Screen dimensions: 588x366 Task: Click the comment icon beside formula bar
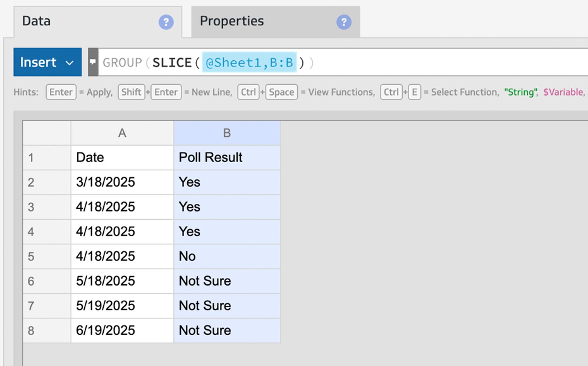pyautogui.click(x=93, y=62)
